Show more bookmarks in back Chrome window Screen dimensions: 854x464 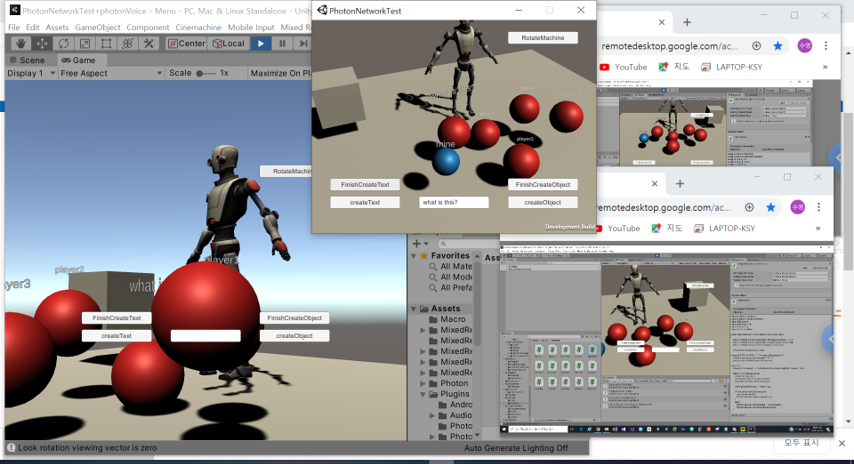pos(825,67)
